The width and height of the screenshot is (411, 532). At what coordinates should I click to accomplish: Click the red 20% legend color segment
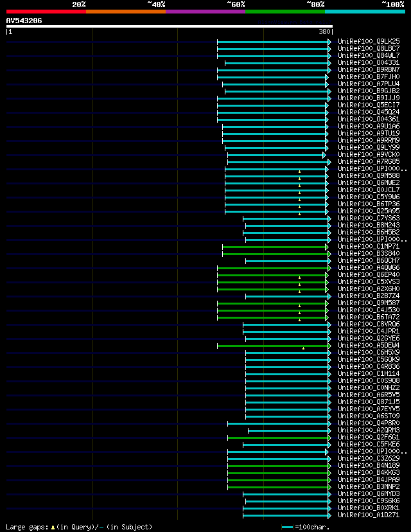[46, 12]
